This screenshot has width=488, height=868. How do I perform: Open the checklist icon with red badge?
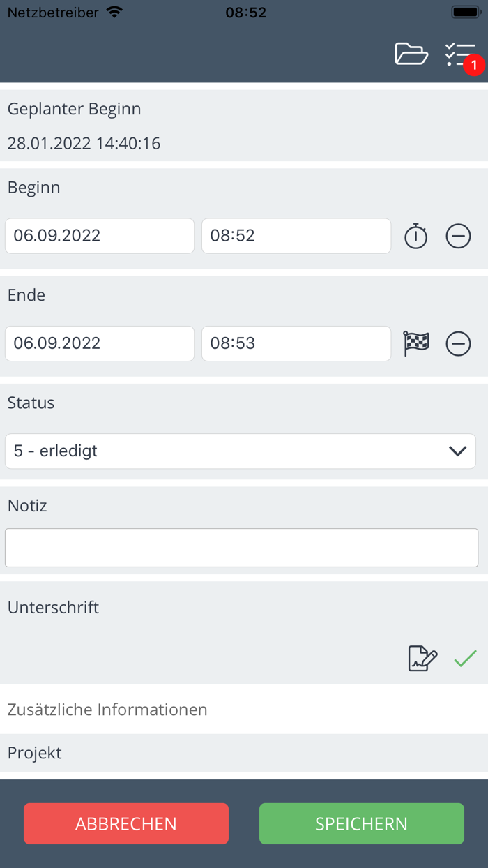point(459,53)
